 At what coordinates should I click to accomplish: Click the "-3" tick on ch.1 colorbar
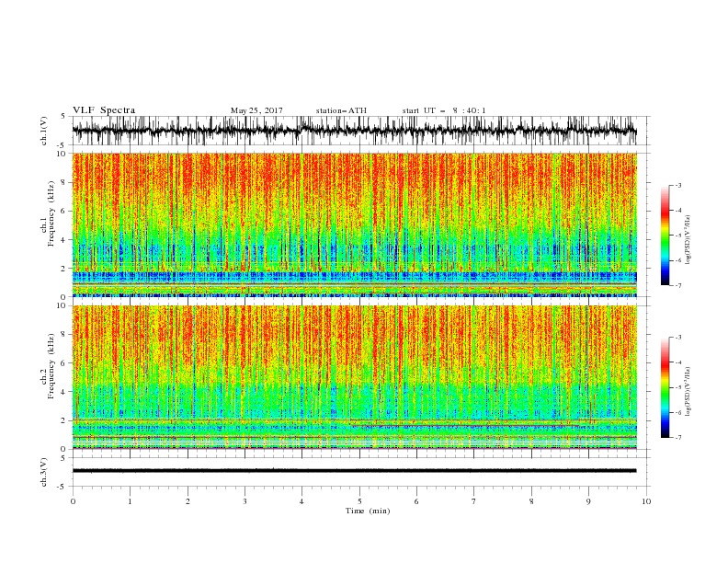pos(678,185)
